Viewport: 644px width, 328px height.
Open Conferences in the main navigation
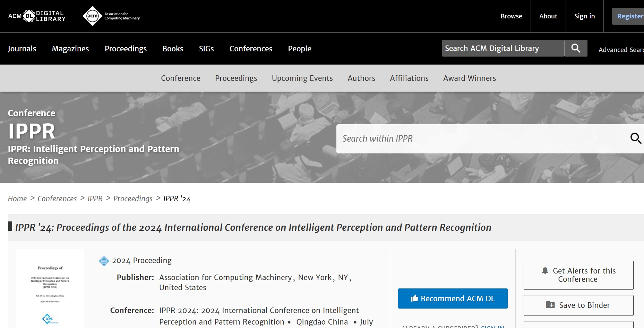tap(251, 49)
